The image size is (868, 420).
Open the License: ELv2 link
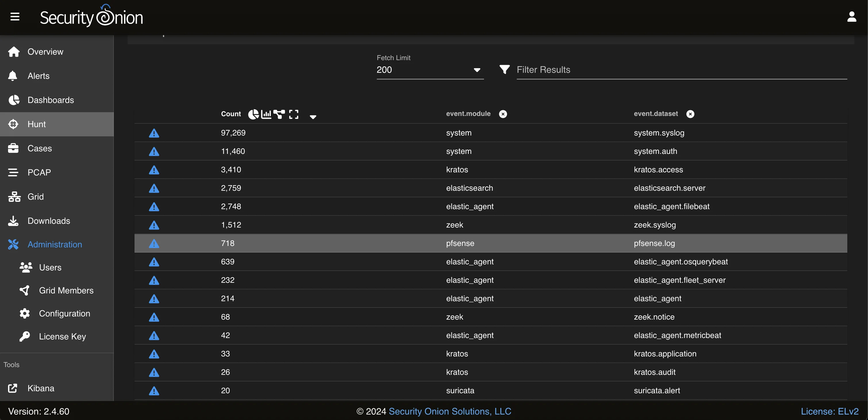tap(829, 411)
